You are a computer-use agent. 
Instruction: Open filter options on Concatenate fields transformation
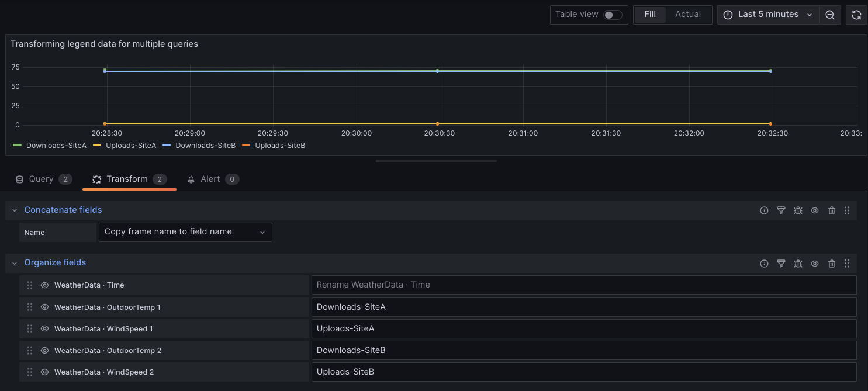(x=781, y=210)
